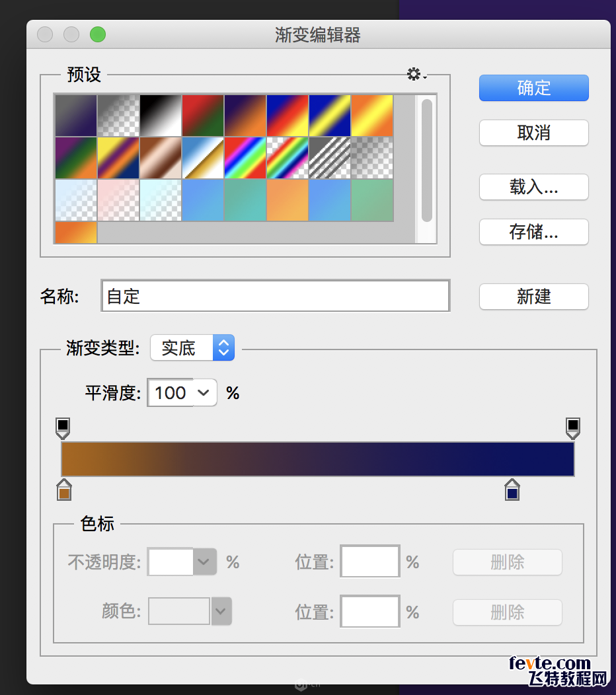616x695 pixels.
Task: Choose the red to green gradient preset
Action: [203, 115]
